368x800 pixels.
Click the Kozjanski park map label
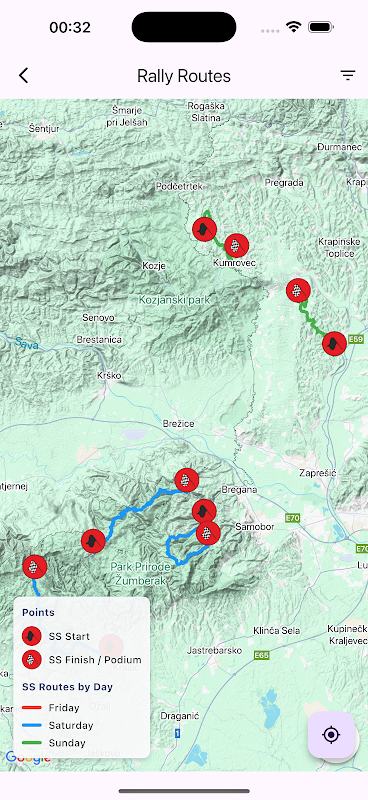(x=175, y=299)
